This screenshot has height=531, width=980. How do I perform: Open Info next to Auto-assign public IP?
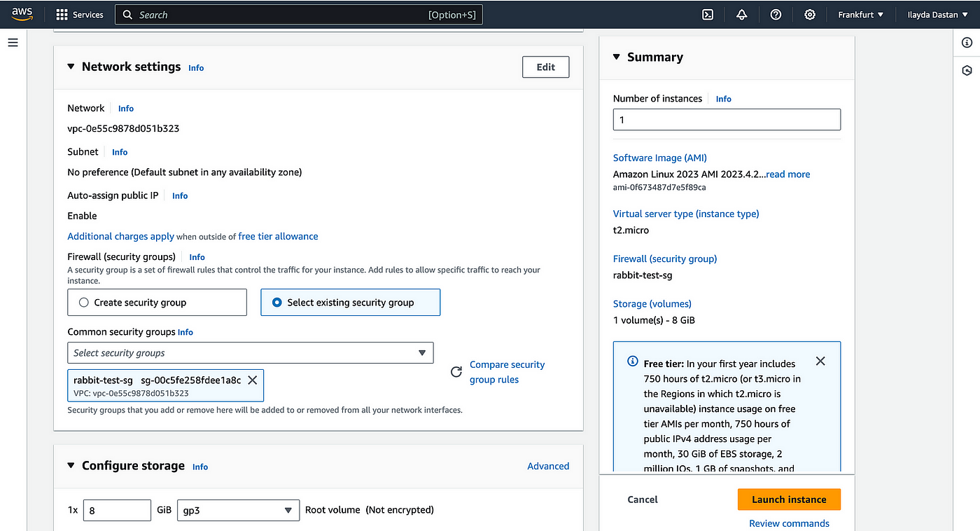(180, 196)
